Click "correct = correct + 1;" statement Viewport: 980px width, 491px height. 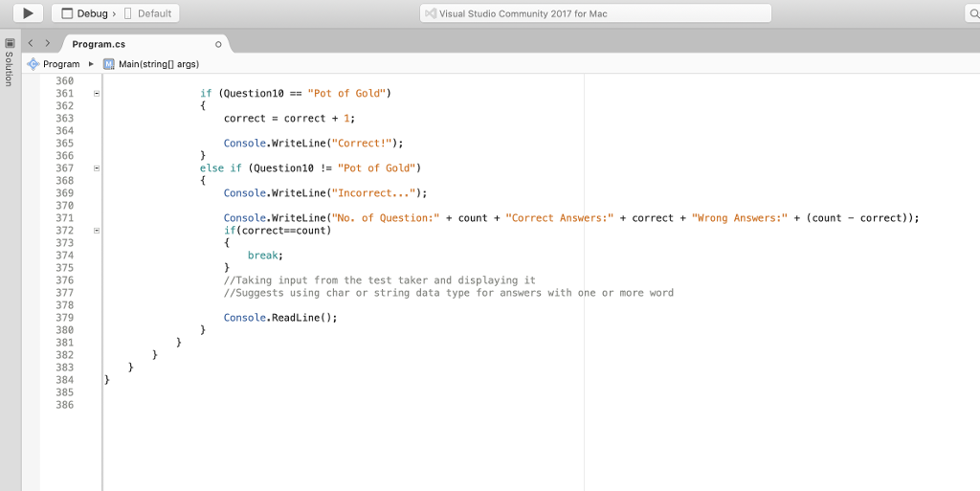coord(289,118)
